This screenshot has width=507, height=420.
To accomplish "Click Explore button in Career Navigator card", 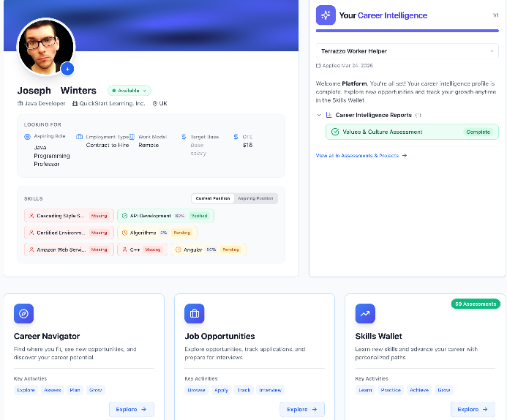I will [x=131, y=409].
